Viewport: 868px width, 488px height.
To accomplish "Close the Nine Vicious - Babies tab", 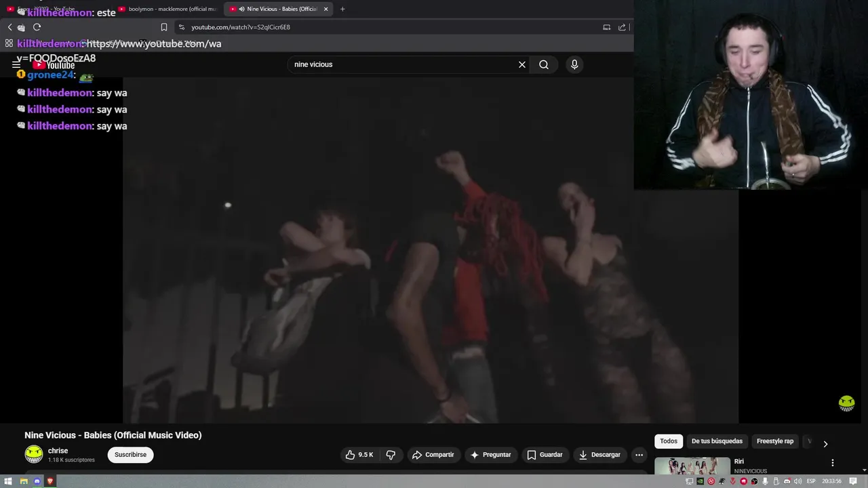I will tap(325, 9).
